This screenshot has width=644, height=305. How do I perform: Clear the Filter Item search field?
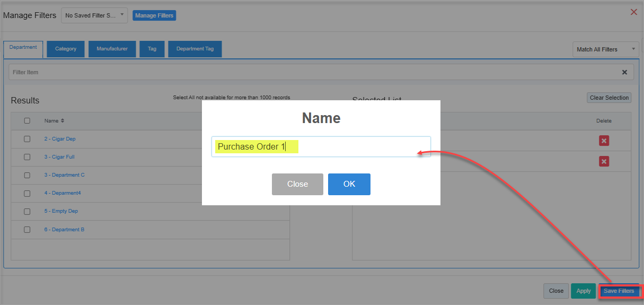tap(624, 72)
